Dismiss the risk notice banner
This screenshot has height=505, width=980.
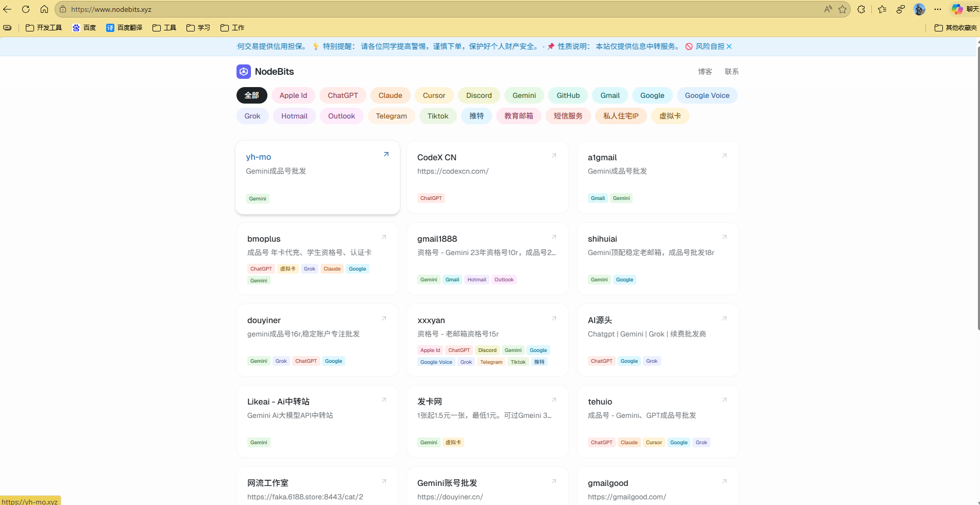729,46
